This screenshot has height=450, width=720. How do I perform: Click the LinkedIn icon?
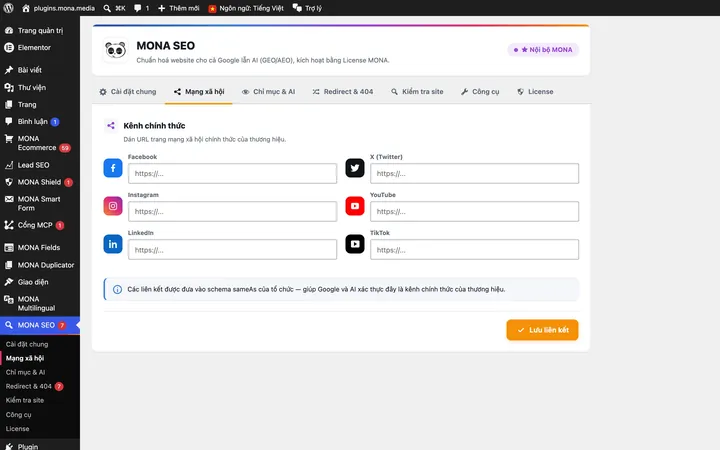pyautogui.click(x=113, y=244)
